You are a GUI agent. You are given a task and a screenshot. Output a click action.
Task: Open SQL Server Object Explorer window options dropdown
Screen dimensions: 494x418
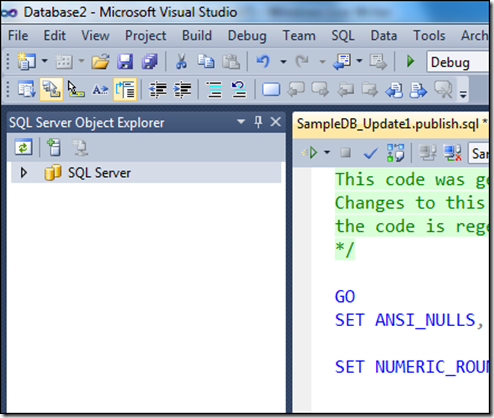[241, 122]
